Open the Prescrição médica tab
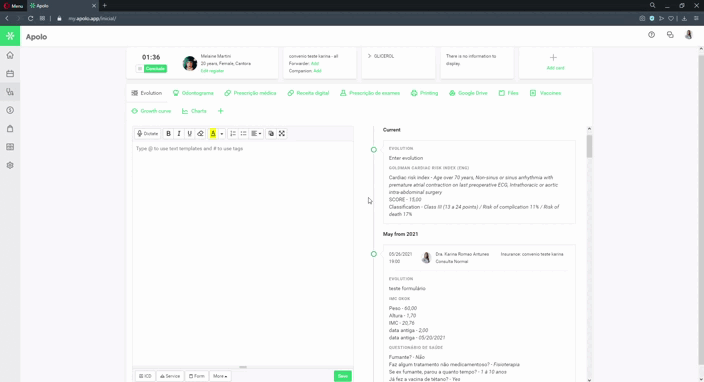This screenshot has width=704, height=382. click(251, 93)
